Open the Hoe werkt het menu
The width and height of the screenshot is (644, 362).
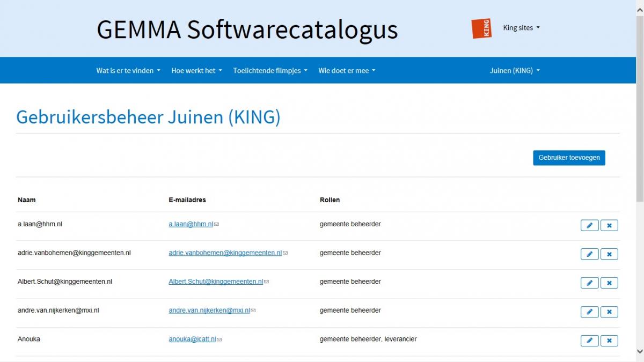pos(196,70)
